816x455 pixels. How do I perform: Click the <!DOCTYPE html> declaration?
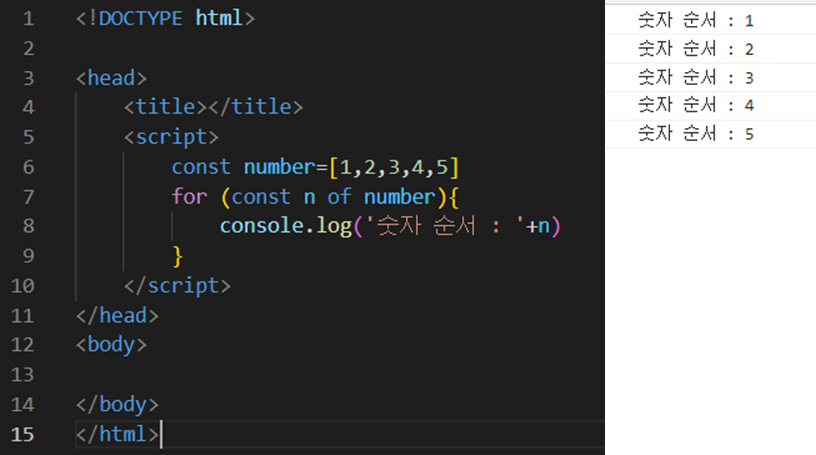(165, 19)
